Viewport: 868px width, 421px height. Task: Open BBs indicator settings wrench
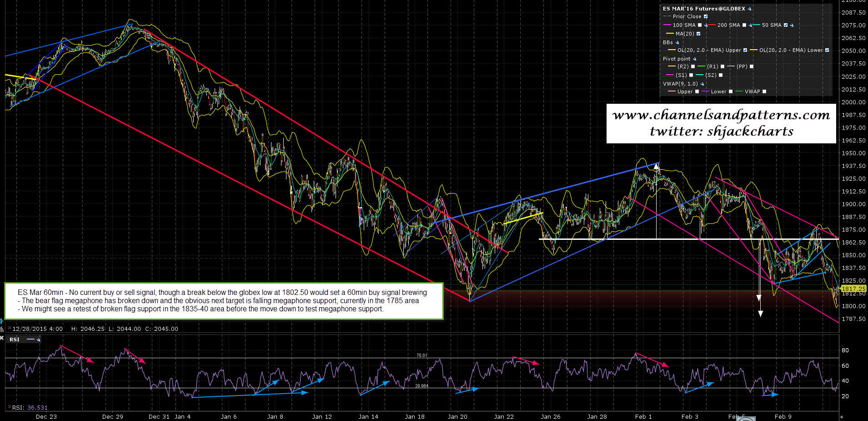point(677,42)
